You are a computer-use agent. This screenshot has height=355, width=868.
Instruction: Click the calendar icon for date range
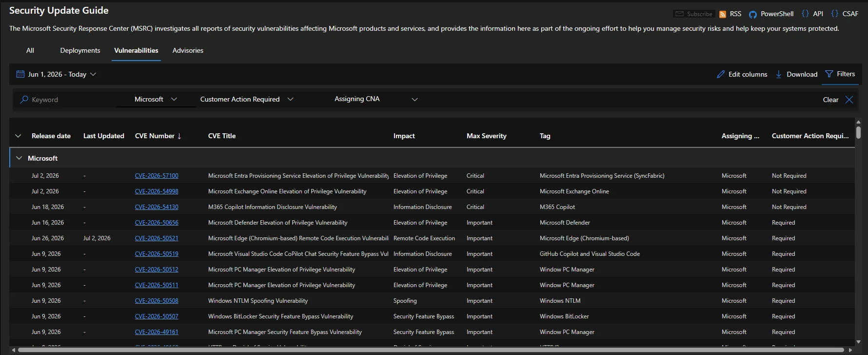(x=20, y=74)
